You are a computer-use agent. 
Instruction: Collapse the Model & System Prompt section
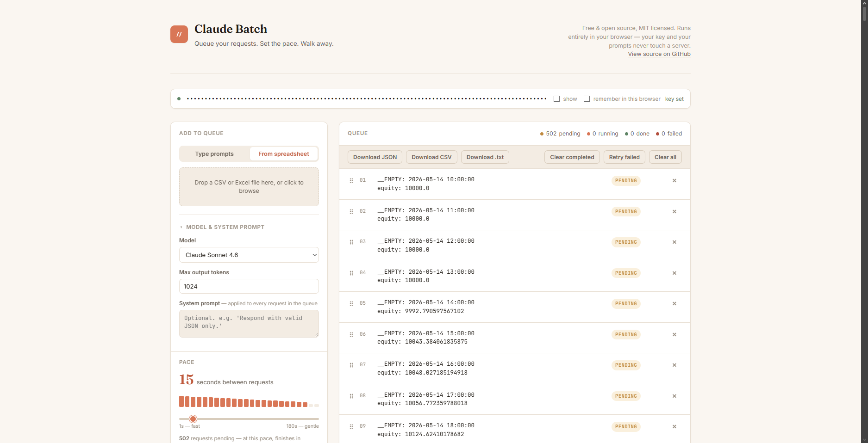tap(222, 227)
